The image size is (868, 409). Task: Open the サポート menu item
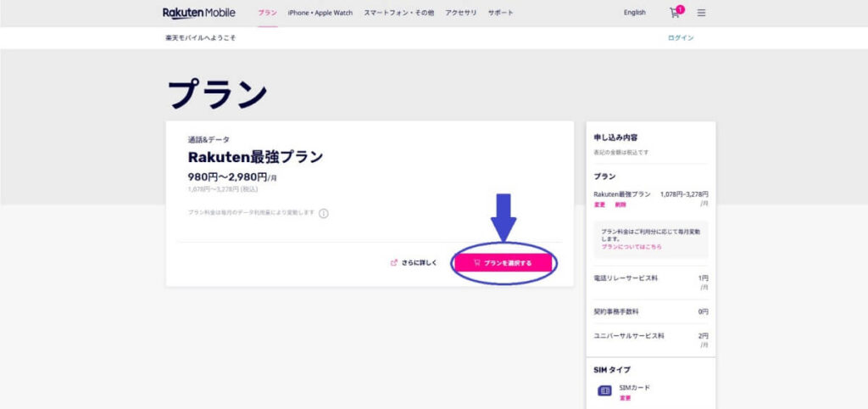coord(500,13)
